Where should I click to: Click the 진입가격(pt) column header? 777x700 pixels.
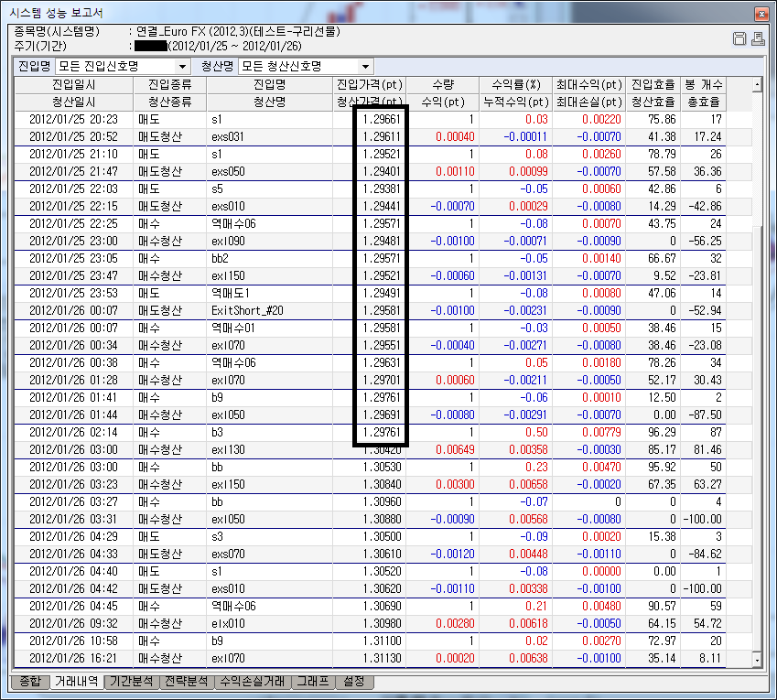pos(369,85)
